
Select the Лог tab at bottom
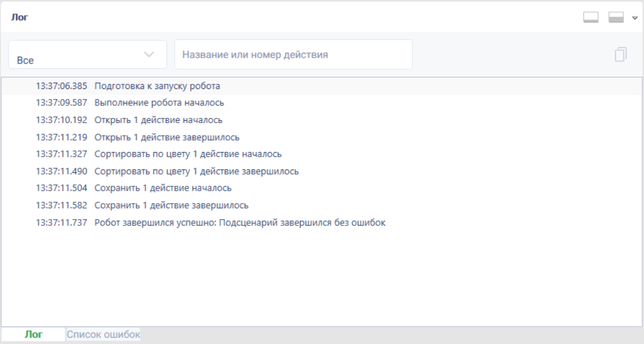click(34, 335)
